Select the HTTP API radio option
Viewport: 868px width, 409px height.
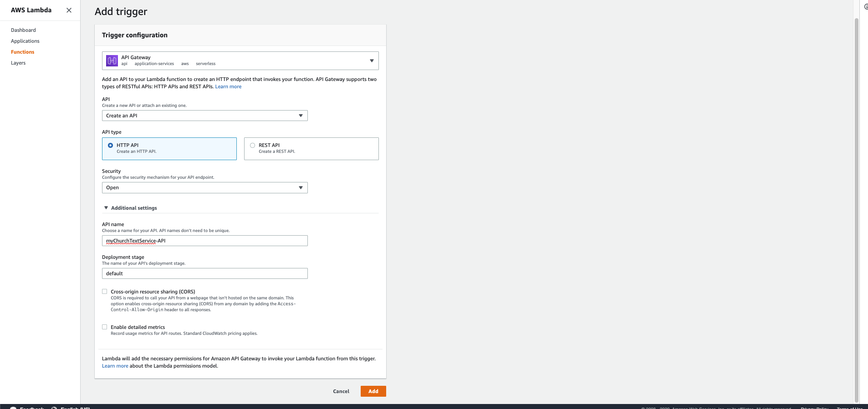point(111,146)
